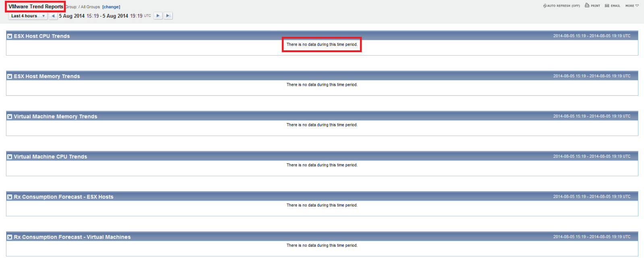The width and height of the screenshot is (644, 264).
Task: Open the Last 4 hours dropdown arrow
Action: point(43,16)
